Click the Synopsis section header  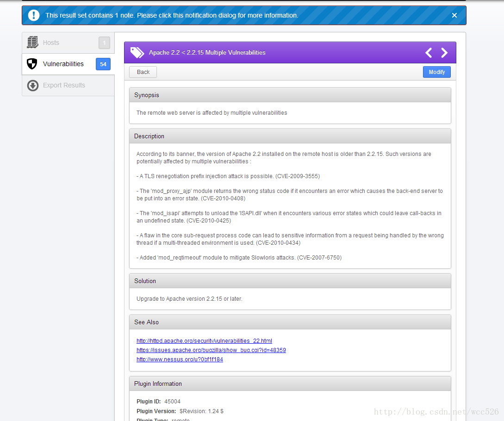pos(290,95)
